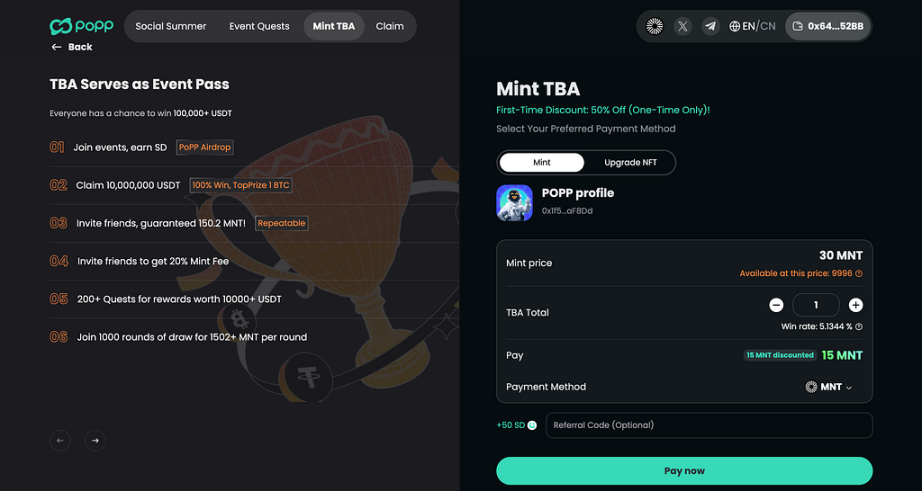The height and width of the screenshot is (491, 922).
Task: Open the Telegram channel icon
Action: (710, 26)
